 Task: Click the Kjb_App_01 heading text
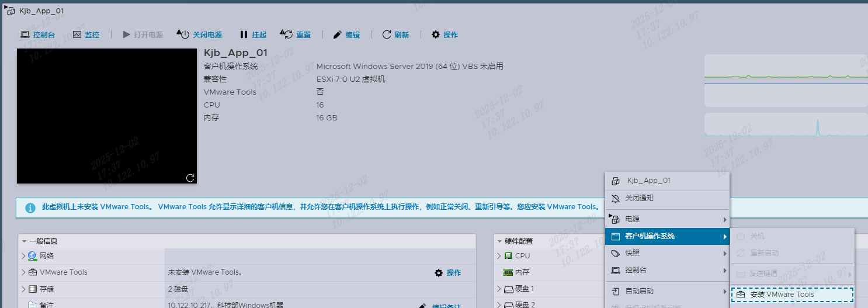coord(235,53)
